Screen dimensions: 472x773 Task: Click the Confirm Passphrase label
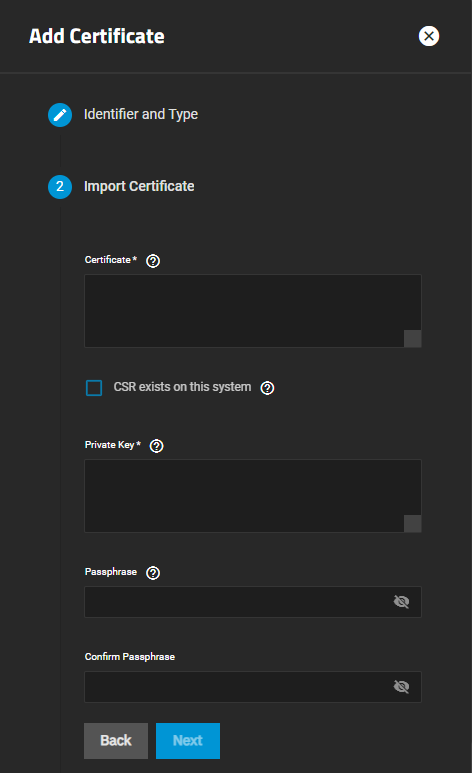click(130, 657)
